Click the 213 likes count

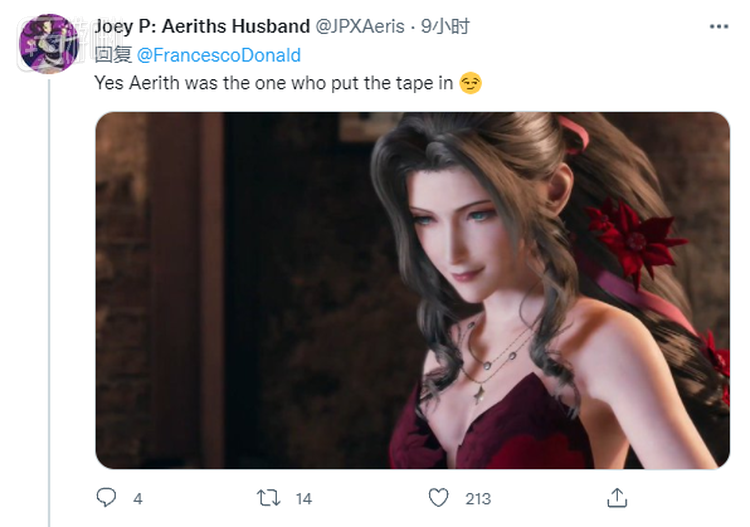click(478, 498)
